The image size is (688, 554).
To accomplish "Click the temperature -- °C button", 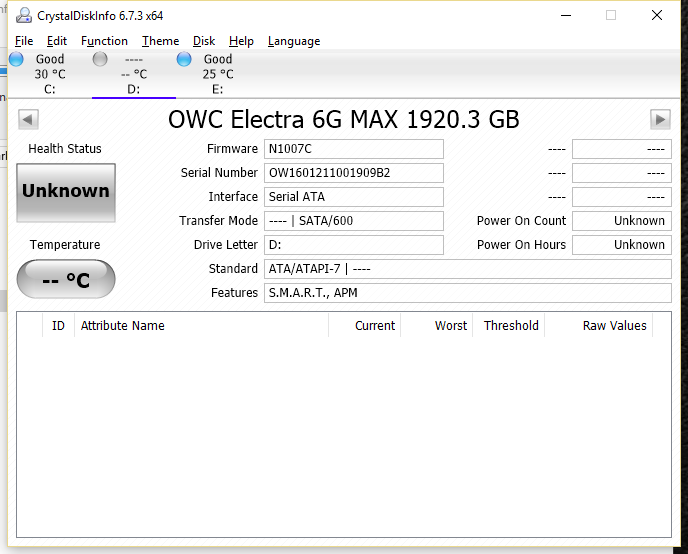I will click(66, 279).
